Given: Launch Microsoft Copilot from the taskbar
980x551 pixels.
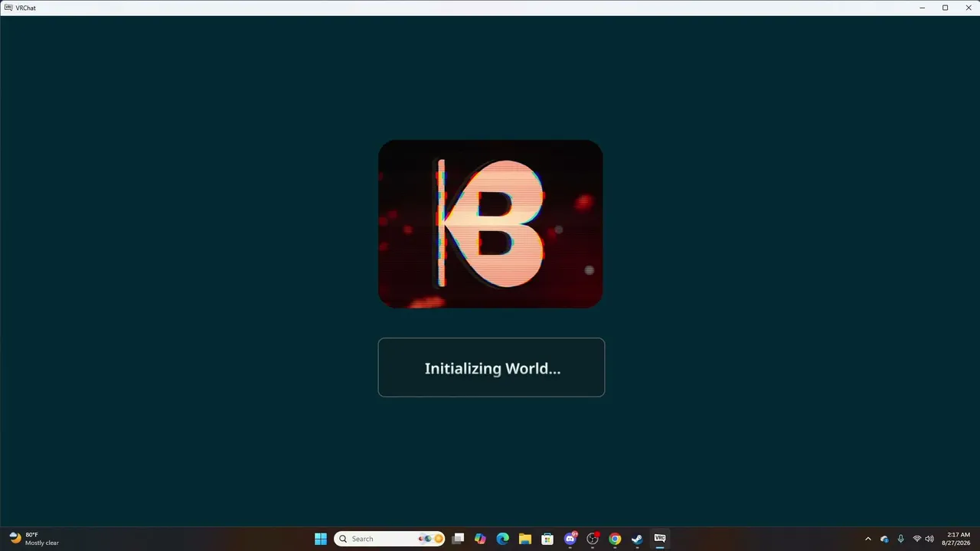Looking at the screenshot, I should pyautogui.click(x=480, y=539).
